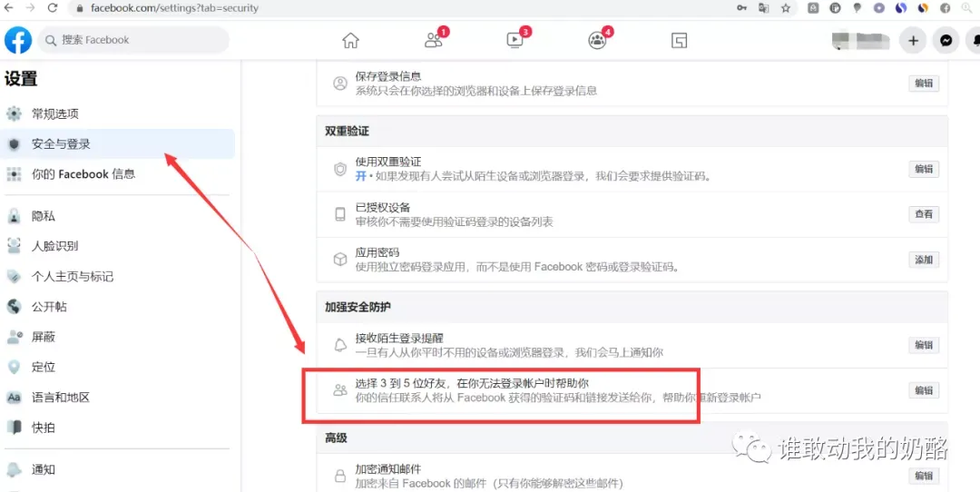Screen dimensions: 980x492
Task: Open the Home tab icon
Action: (350, 41)
